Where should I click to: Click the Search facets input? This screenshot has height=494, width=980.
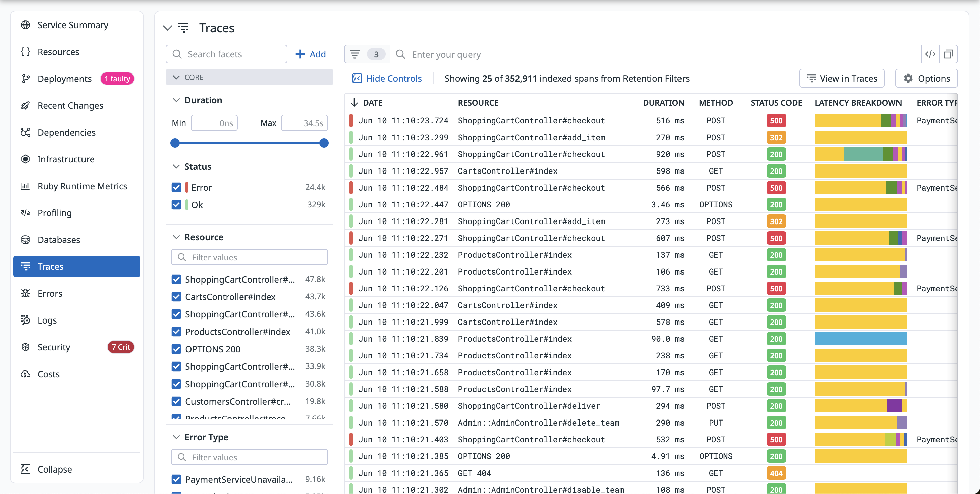[226, 54]
